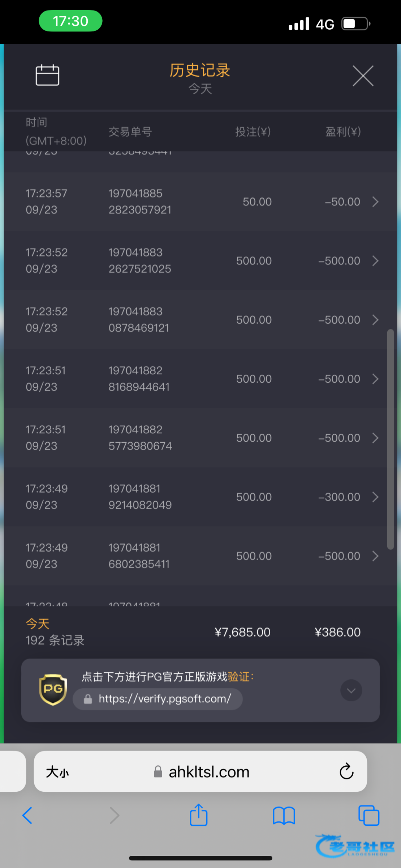Tap the PG shield logo
Image resolution: width=401 pixels, height=868 pixels.
[53, 690]
